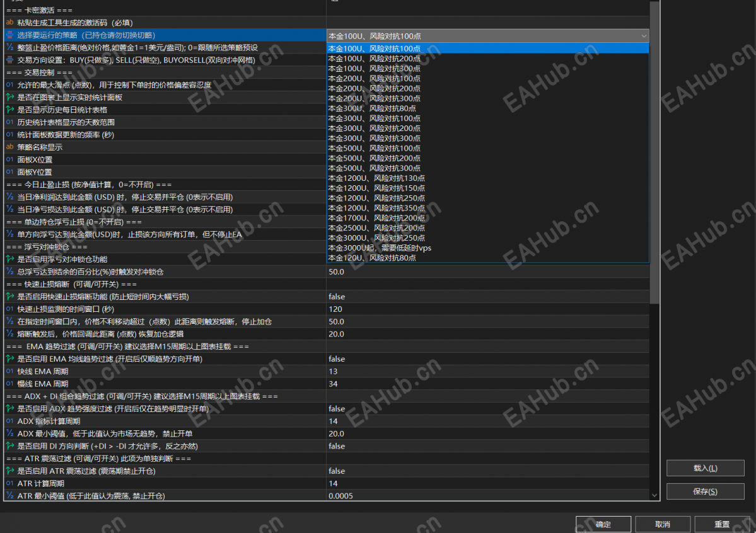Collapse the strategy dropdown via its arrow
The image size is (756, 533).
click(644, 36)
